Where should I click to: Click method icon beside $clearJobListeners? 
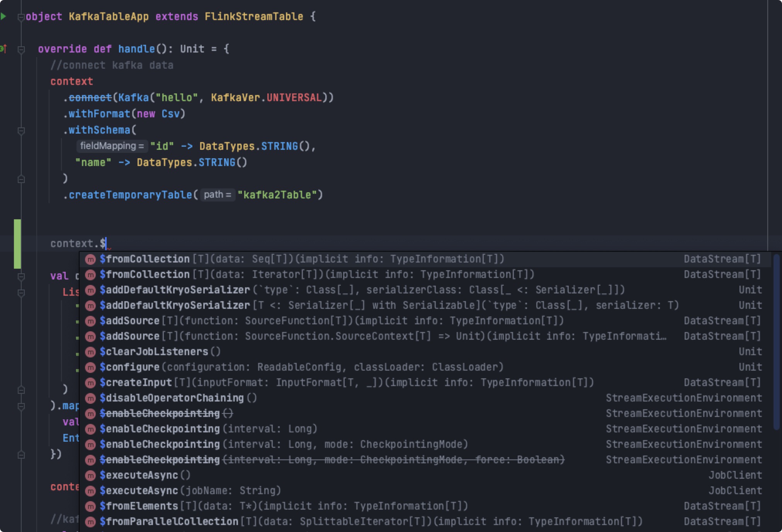(90, 352)
